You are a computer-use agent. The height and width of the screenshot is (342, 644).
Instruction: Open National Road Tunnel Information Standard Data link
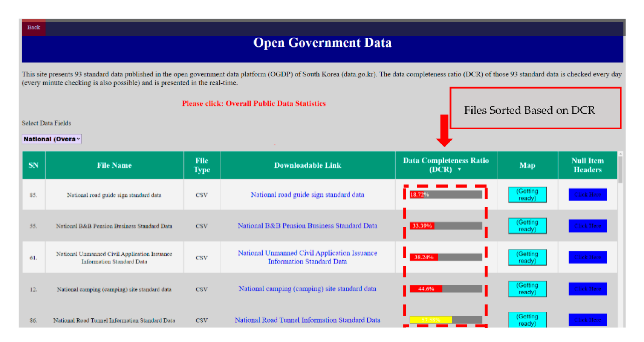[x=307, y=320]
